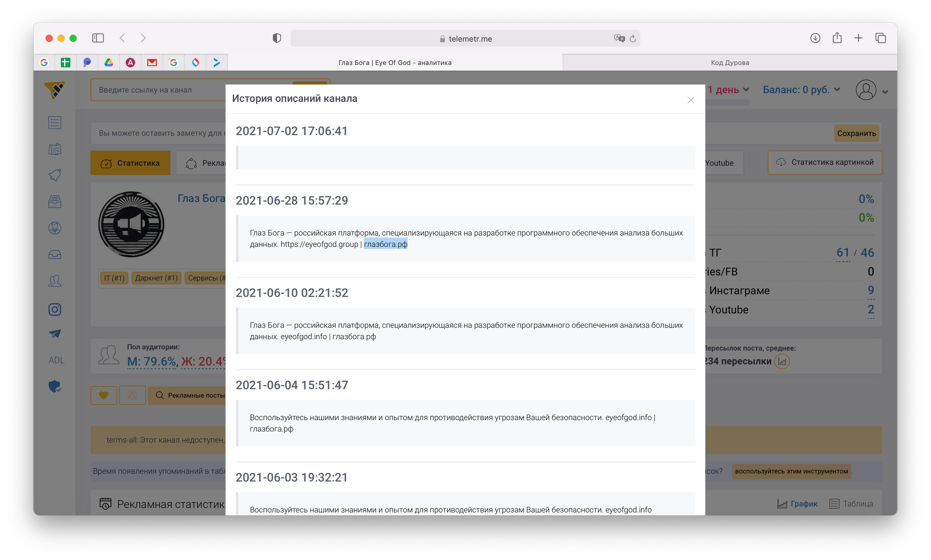Open the Instagram icon in left sidebar
This screenshot has width=931, height=560.
[55, 309]
